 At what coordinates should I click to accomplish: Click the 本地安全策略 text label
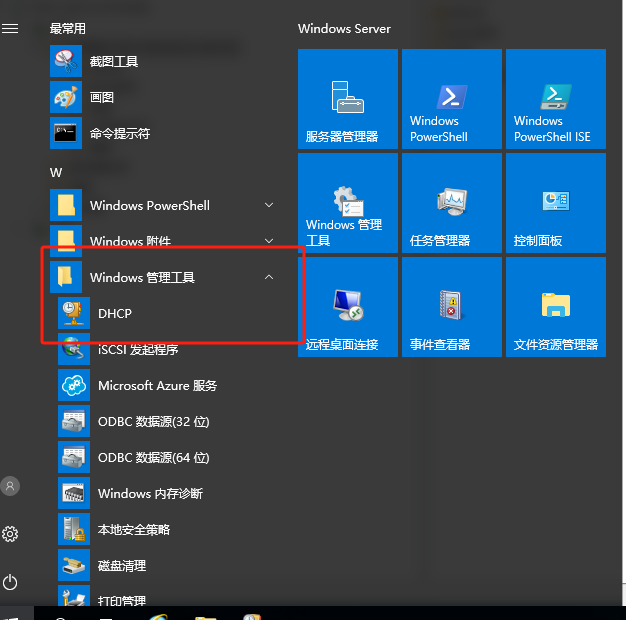click(x=134, y=529)
